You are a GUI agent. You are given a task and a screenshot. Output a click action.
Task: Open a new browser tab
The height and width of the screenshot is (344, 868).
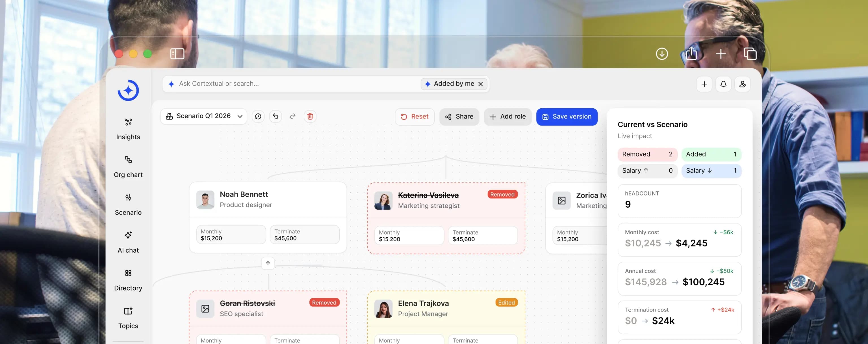tap(721, 54)
